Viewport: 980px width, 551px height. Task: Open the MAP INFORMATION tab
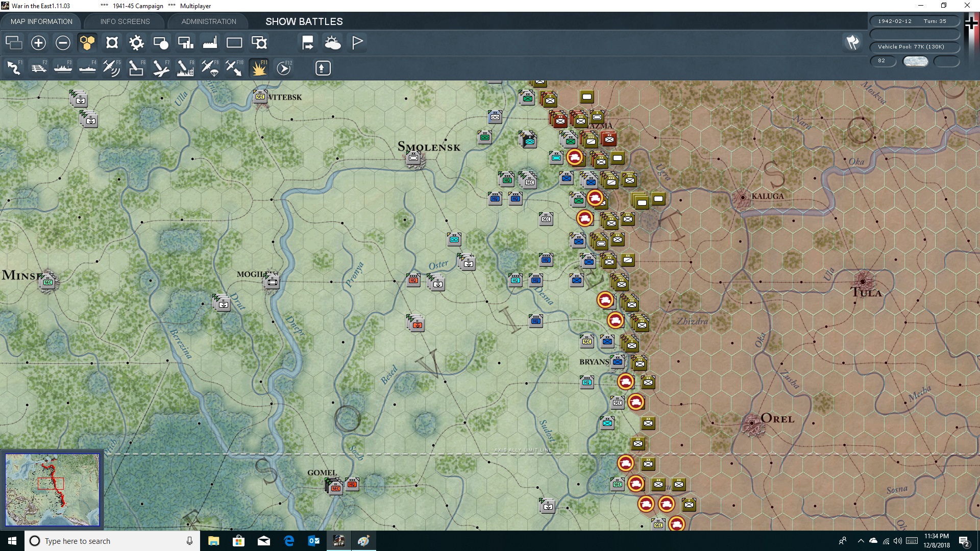(x=41, y=21)
